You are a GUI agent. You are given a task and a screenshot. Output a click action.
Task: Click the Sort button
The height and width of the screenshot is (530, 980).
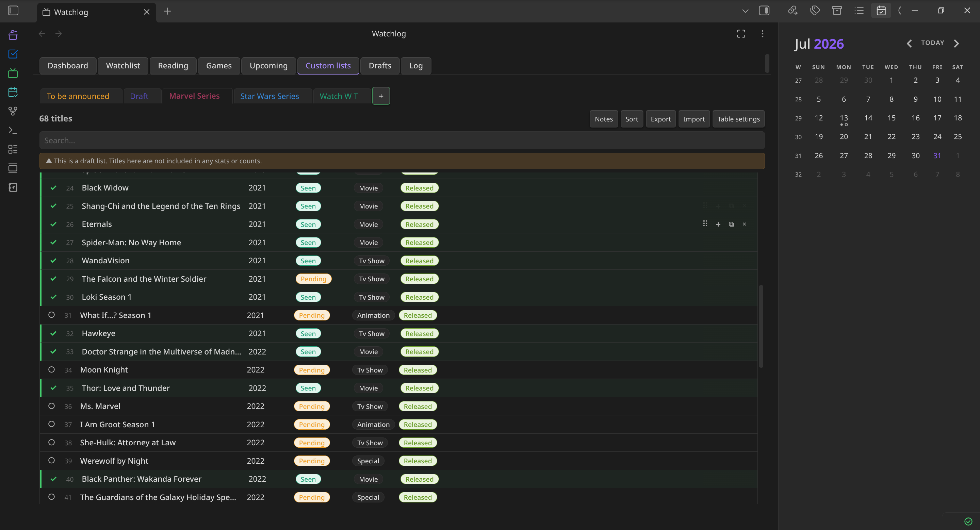[632, 119]
